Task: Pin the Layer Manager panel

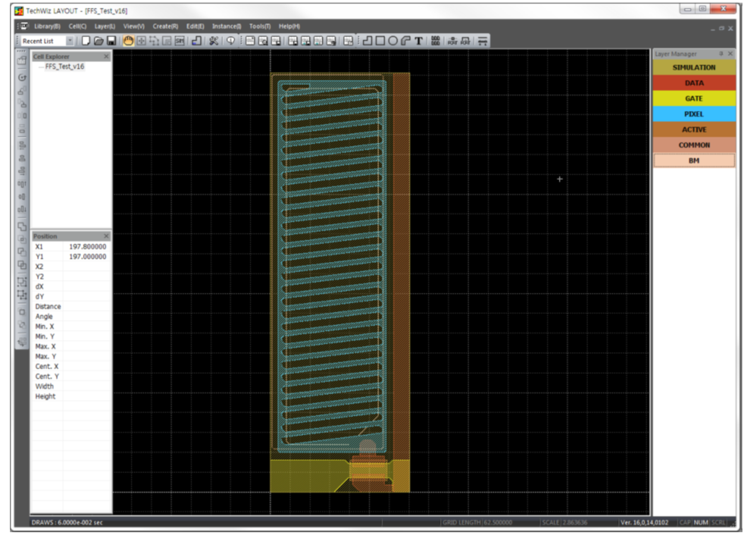Action: click(721, 54)
